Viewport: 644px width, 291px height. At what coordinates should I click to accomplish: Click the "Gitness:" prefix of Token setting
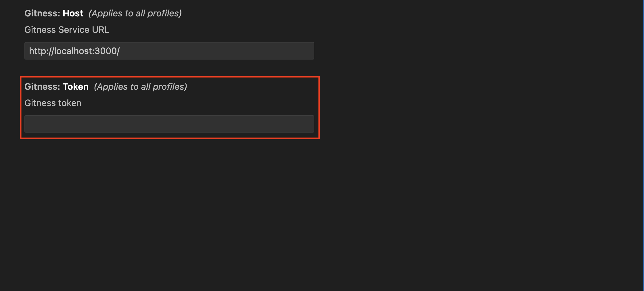coord(42,87)
